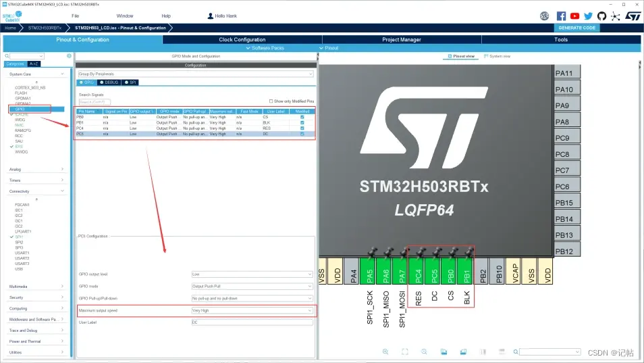
Task: Open the STM32CubeMX logo home icon
Action: tap(12, 16)
